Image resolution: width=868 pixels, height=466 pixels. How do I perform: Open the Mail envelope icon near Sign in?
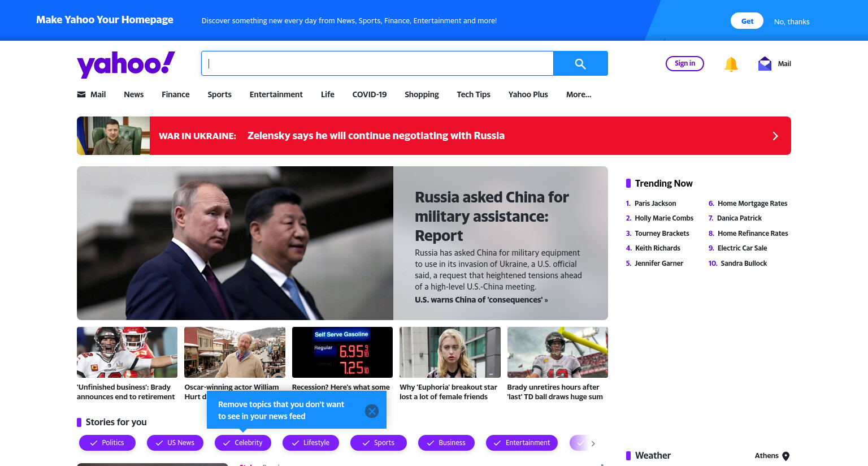tap(765, 63)
